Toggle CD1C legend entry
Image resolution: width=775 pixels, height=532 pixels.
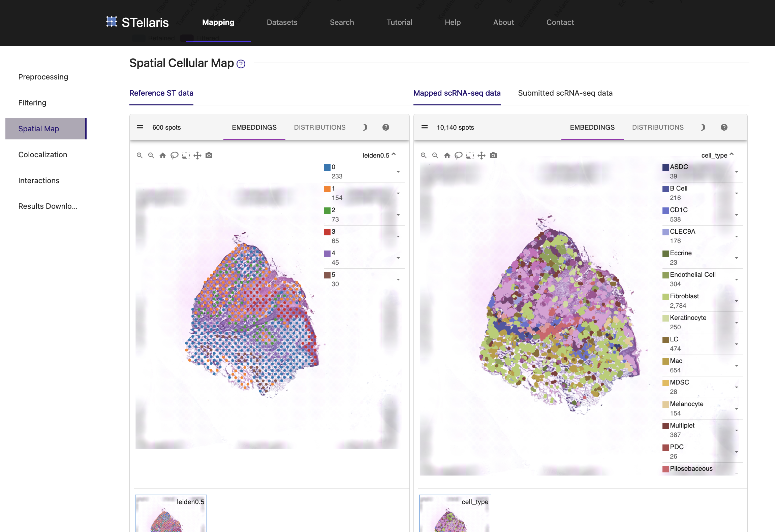(x=703, y=214)
